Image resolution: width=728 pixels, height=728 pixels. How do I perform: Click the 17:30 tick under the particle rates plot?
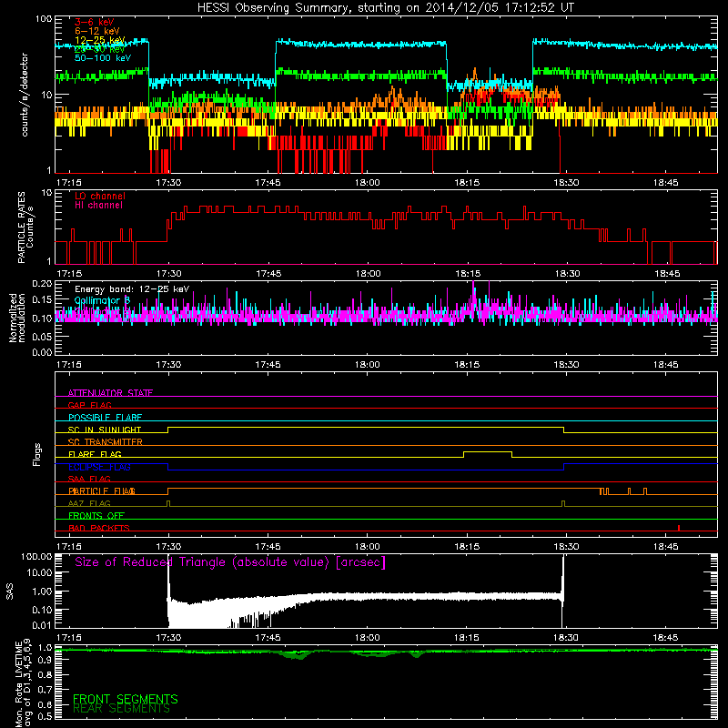(168, 274)
